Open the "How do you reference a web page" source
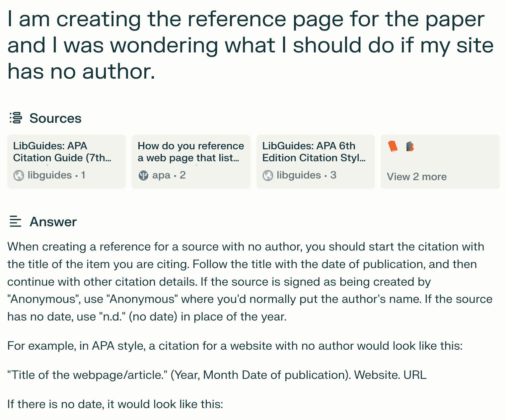505x420 pixels. point(191,152)
